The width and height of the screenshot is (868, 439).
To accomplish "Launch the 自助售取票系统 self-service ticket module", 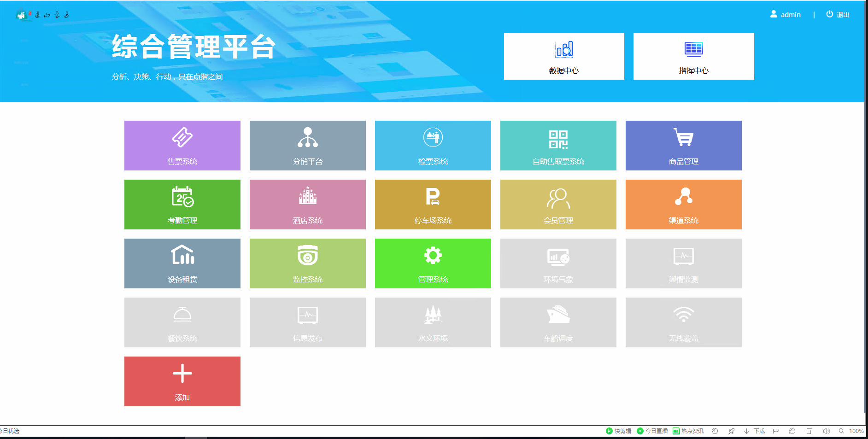I will pos(558,146).
